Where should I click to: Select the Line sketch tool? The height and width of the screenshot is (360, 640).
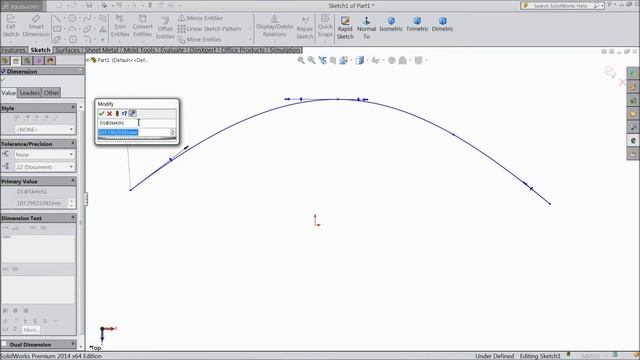[x=58, y=19]
